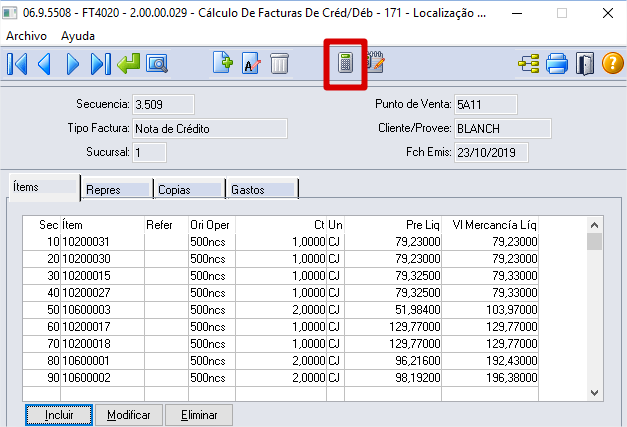Click value 192,43000 in the grid
Image resolution: width=627 pixels, height=427 pixels.
[x=512, y=361]
